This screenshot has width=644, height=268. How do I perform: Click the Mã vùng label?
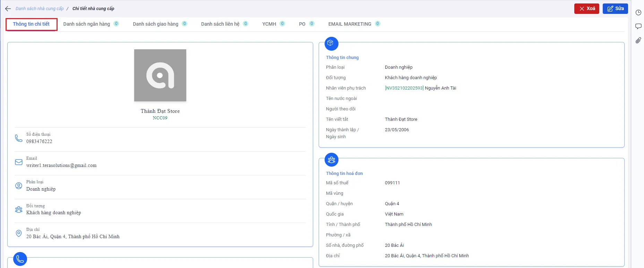tap(335, 193)
